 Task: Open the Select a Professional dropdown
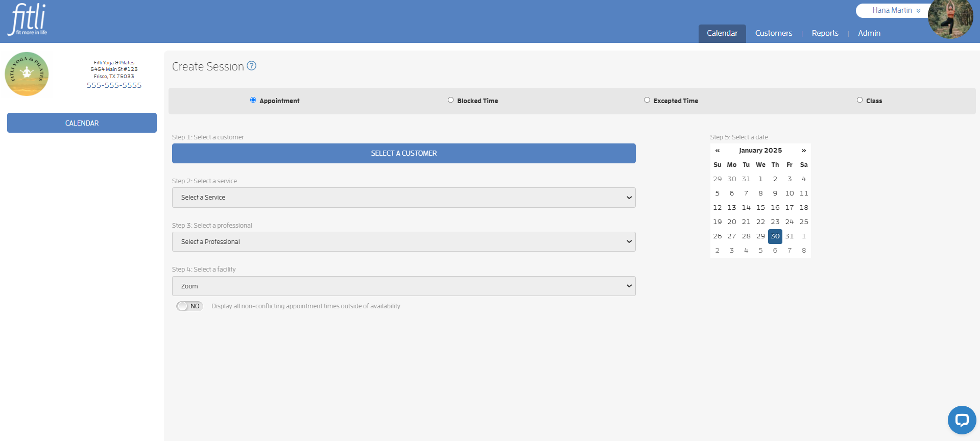point(403,242)
